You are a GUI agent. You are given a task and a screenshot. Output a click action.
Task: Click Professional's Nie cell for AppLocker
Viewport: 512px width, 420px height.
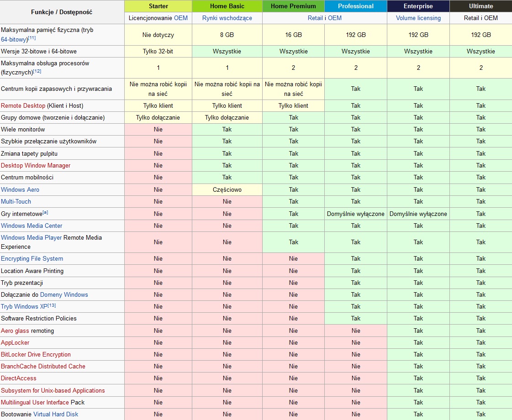[x=356, y=343]
